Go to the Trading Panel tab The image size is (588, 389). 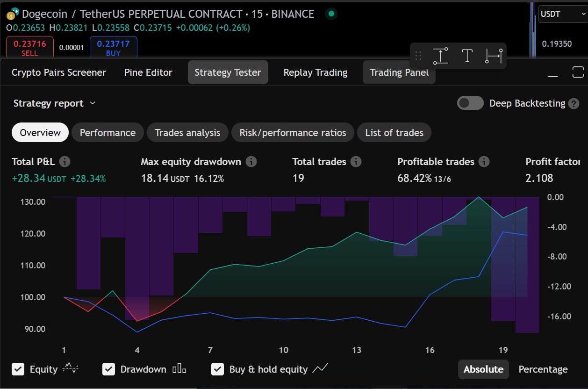click(x=399, y=72)
